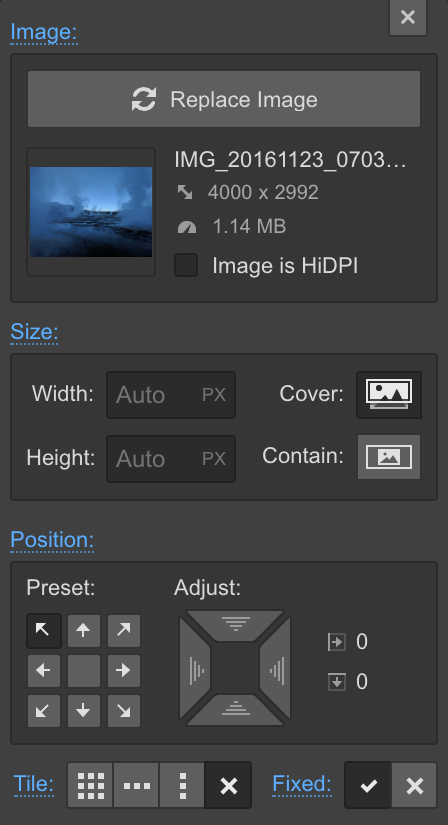448x825 pixels.
Task: Select the Contain size icon
Action: coord(389,457)
